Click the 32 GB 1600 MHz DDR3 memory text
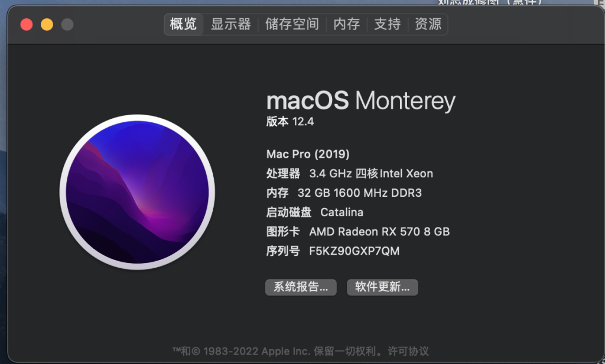 click(x=360, y=193)
